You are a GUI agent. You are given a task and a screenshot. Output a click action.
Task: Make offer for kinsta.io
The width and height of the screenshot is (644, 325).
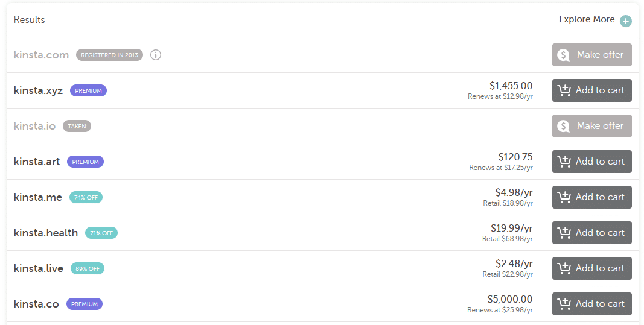(x=591, y=126)
